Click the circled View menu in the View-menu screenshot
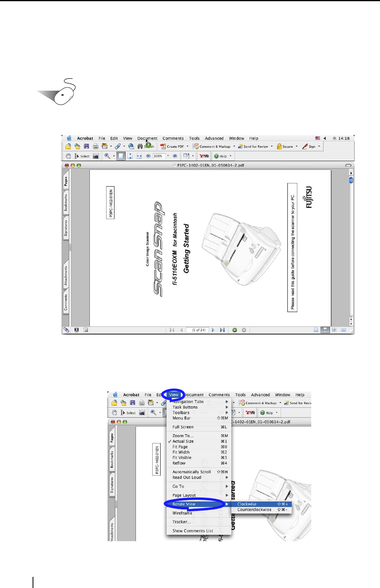The image size is (380, 588). tap(174, 395)
